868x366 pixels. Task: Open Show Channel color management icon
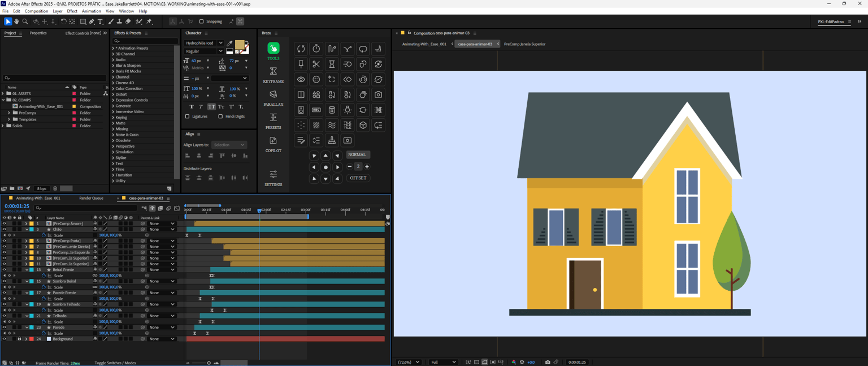click(514, 362)
